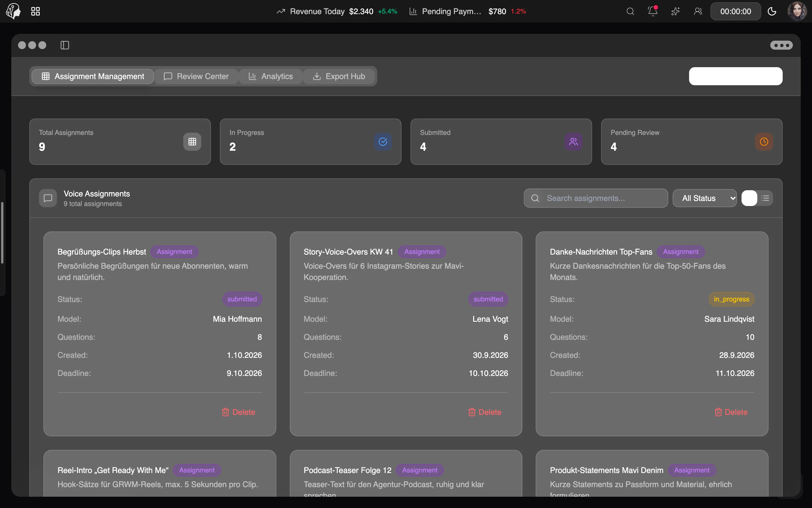Click the In Progress check-circle icon
Viewport: 812px width, 508px height.
[x=383, y=142]
